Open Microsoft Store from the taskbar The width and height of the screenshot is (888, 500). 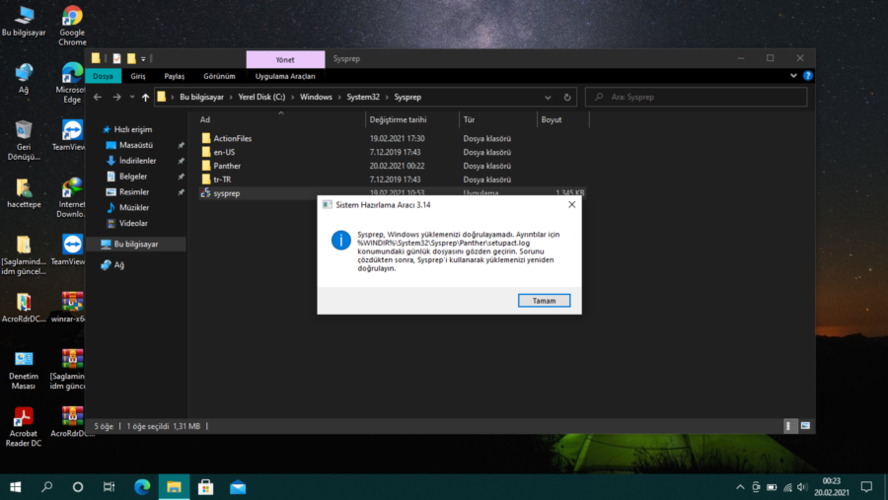(x=205, y=487)
